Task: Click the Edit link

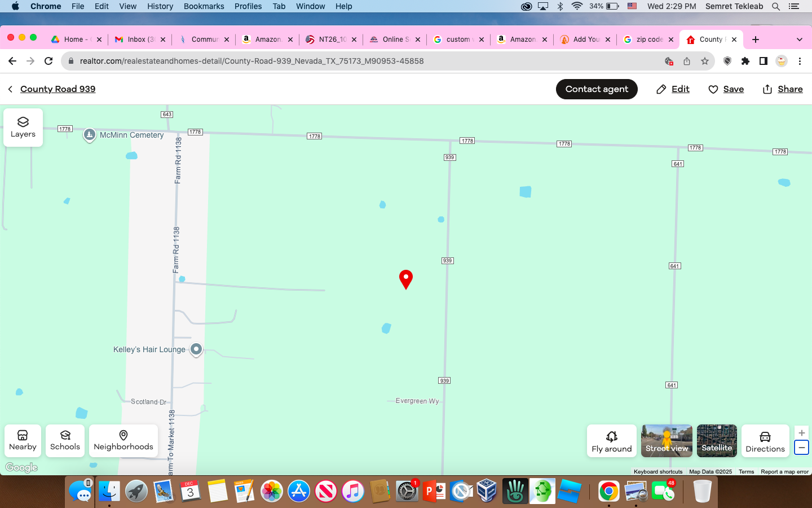Action: tap(673, 89)
